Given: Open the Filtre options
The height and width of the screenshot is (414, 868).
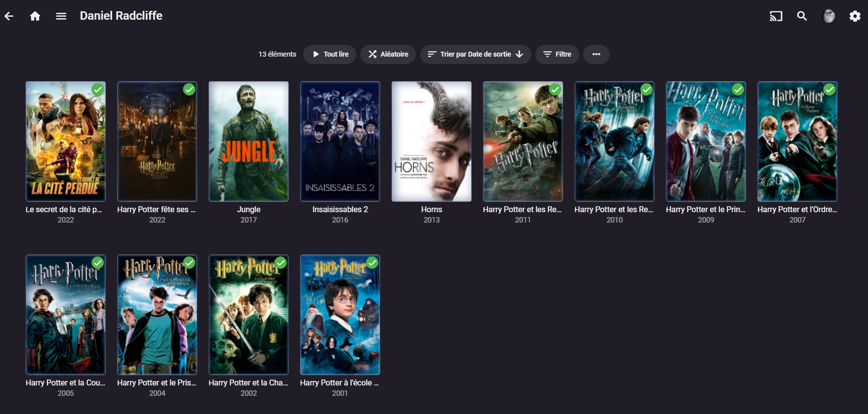Looking at the screenshot, I should click(558, 54).
